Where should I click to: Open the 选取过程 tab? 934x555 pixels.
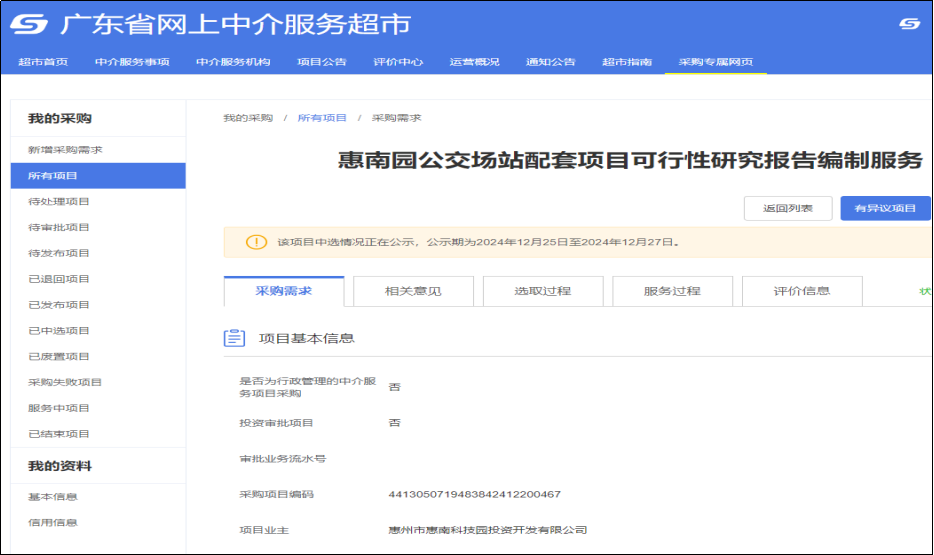543,291
